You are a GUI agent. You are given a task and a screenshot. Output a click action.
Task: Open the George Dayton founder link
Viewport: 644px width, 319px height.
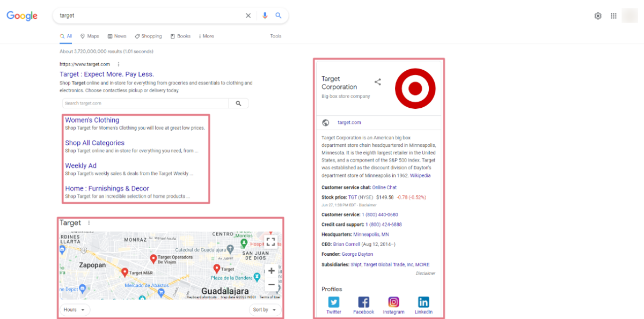pos(357,255)
